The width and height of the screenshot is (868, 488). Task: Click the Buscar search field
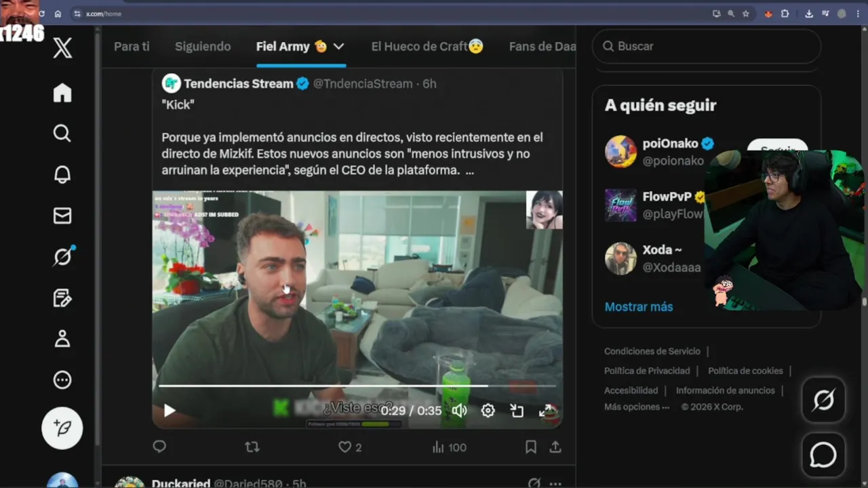coord(707,46)
